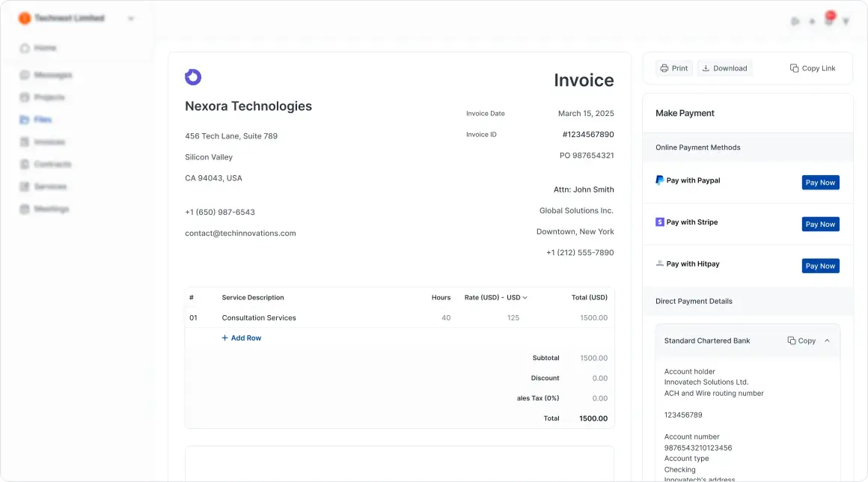The width and height of the screenshot is (868, 482).
Task: Click the account holder Innovatech Solutions Ltd.
Action: [x=706, y=382]
